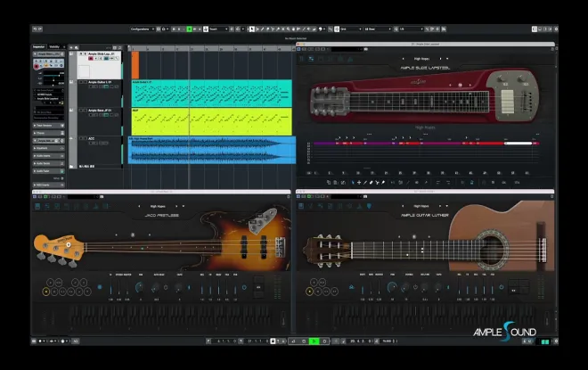Turn the left knob on lap steel body
This screenshot has width=588, height=370.
point(502,78)
